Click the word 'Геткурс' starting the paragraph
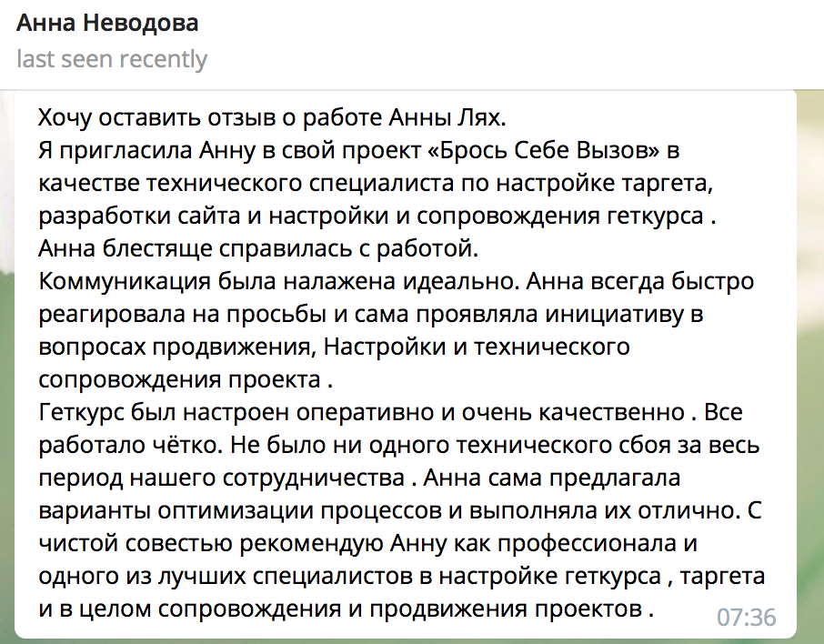 point(81,413)
